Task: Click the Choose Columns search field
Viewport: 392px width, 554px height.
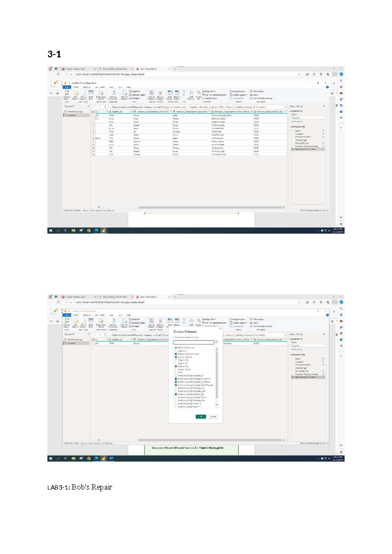Action: point(193,342)
